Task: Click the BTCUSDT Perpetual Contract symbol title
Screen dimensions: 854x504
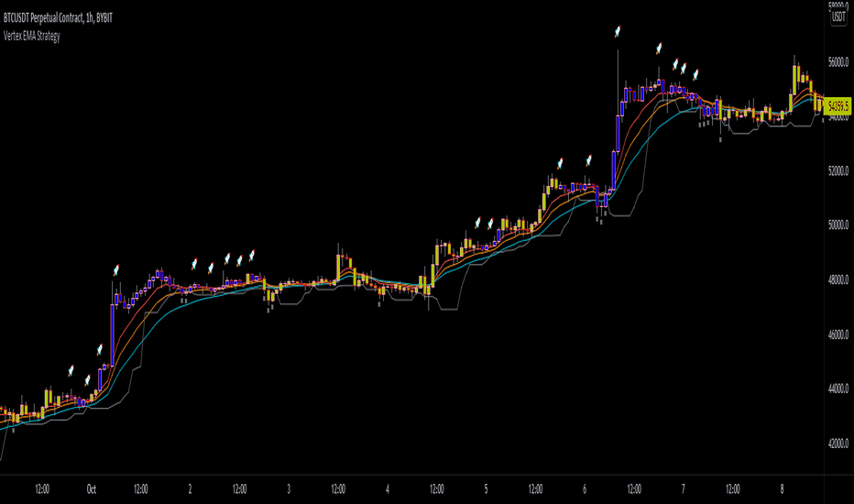Action: click(58, 18)
